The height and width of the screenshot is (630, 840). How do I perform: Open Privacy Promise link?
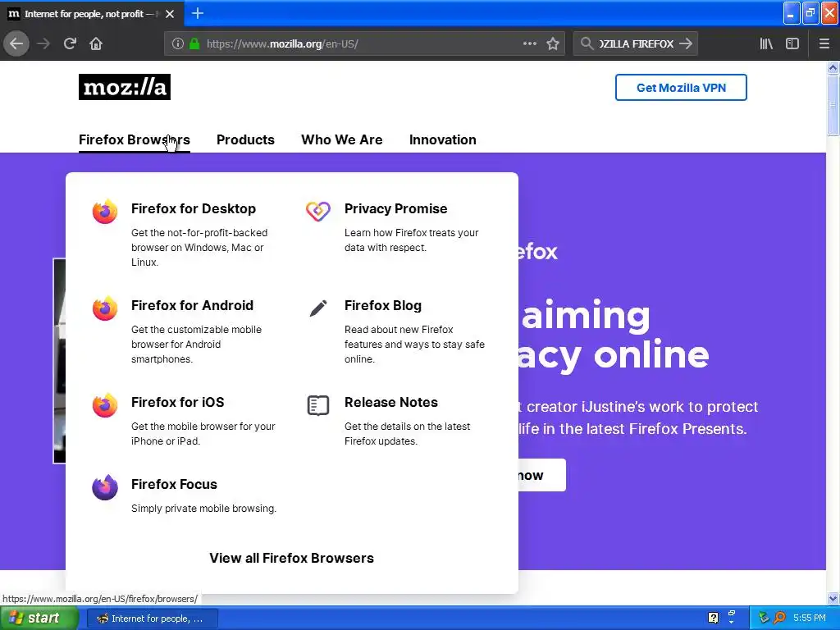tap(396, 209)
